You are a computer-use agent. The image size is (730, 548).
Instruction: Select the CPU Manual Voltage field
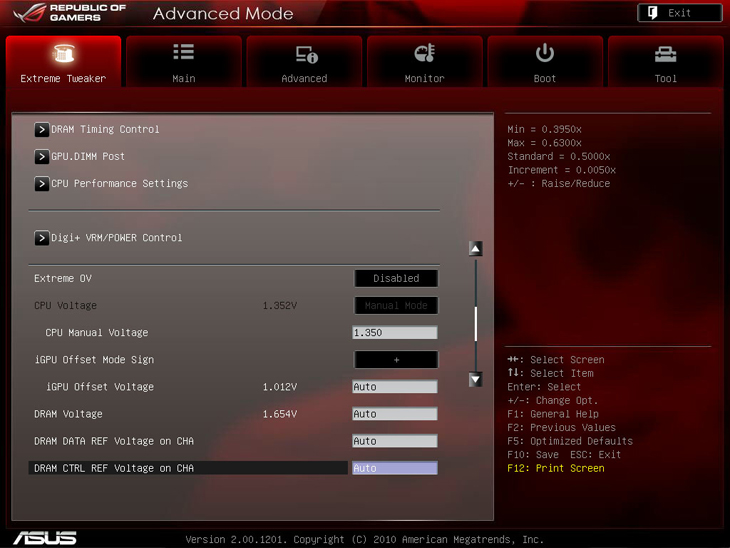click(x=394, y=333)
